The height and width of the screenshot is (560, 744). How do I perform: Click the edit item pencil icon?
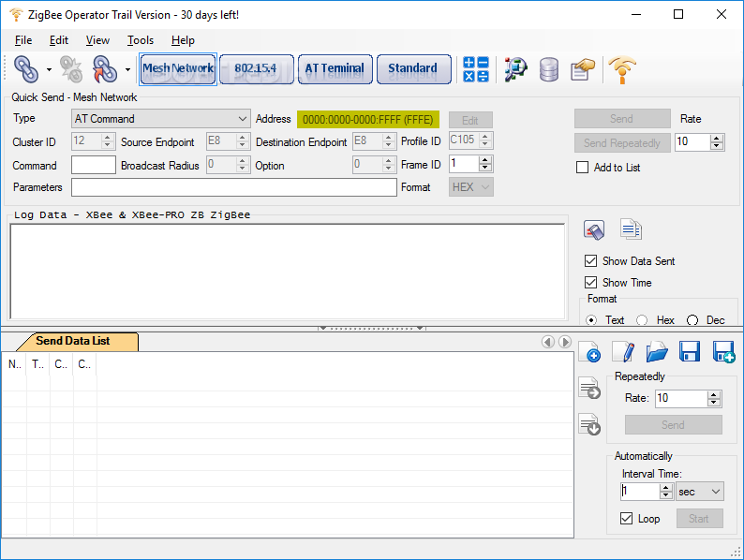point(623,352)
